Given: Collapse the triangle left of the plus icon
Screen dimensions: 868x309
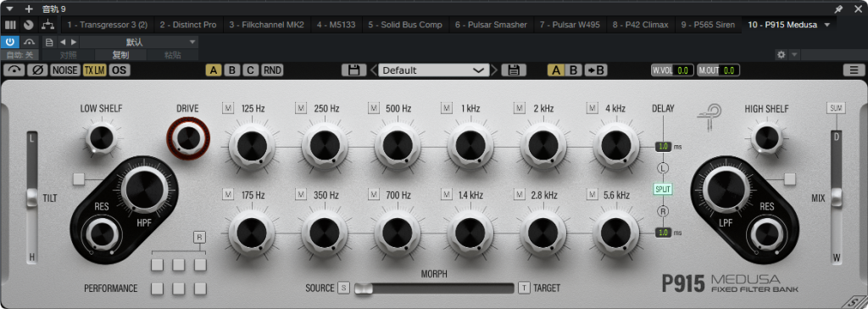Looking at the screenshot, I should 10,8.
